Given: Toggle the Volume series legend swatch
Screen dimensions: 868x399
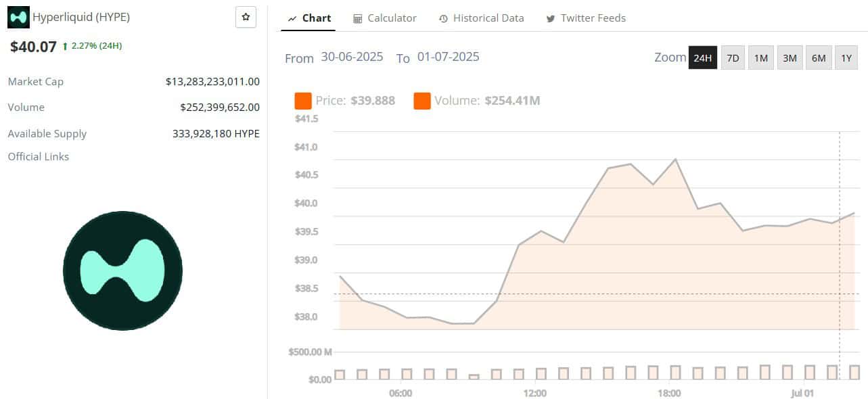Looking at the screenshot, I should [x=422, y=101].
